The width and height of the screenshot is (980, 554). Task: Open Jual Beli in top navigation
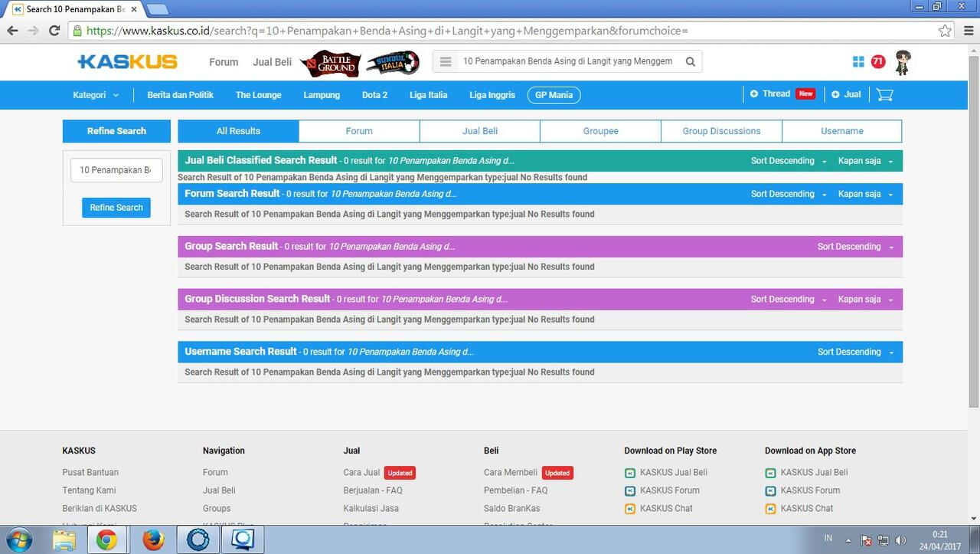272,62
